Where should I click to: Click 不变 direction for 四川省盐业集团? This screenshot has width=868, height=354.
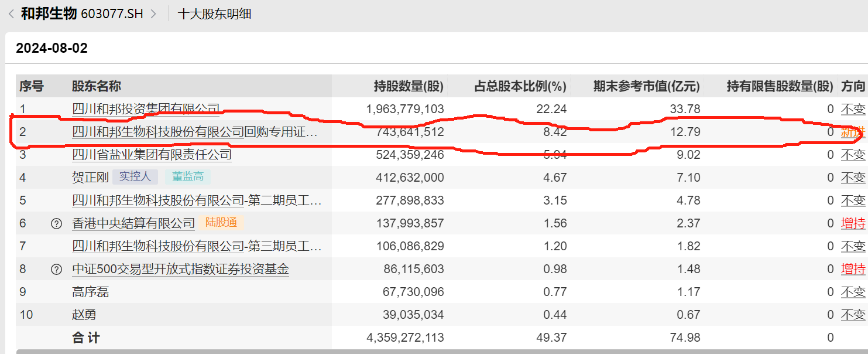[x=853, y=155]
